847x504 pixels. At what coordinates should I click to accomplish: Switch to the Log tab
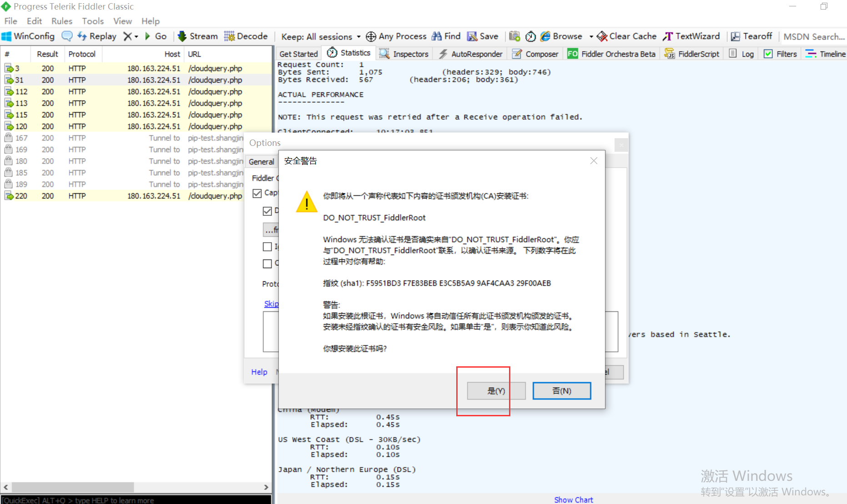[741, 54]
